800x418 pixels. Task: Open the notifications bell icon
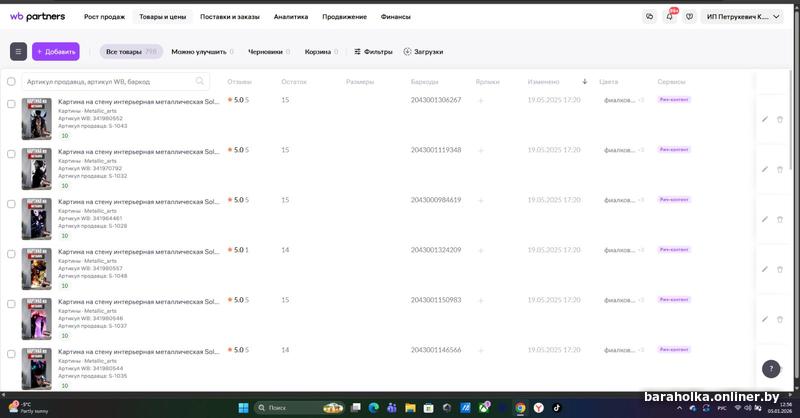coord(669,17)
